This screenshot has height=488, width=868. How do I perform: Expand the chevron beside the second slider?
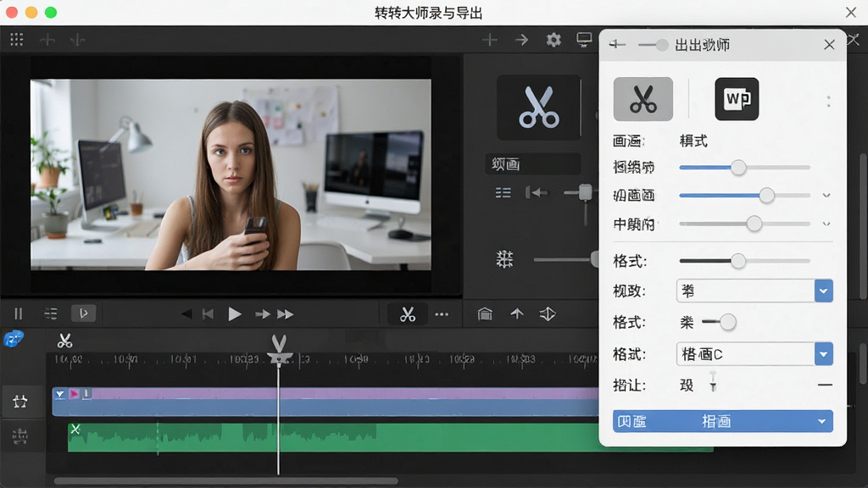[x=826, y=196]
